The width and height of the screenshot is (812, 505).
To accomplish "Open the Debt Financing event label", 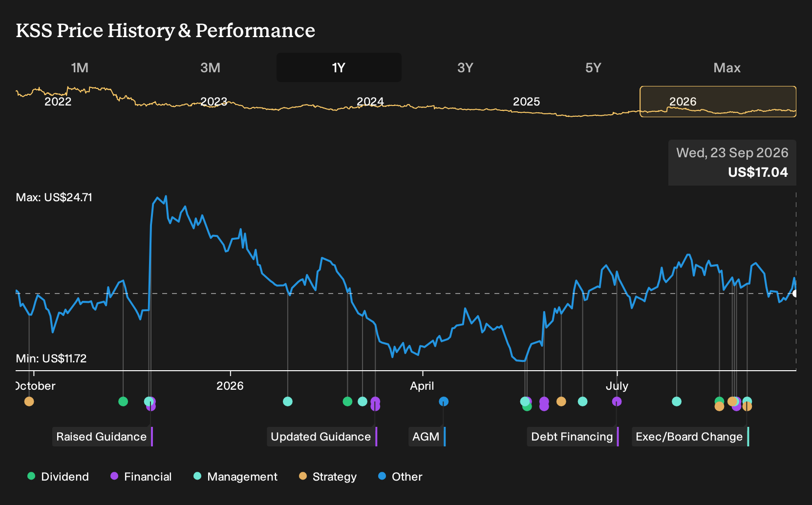I will [x=573, y=437].
